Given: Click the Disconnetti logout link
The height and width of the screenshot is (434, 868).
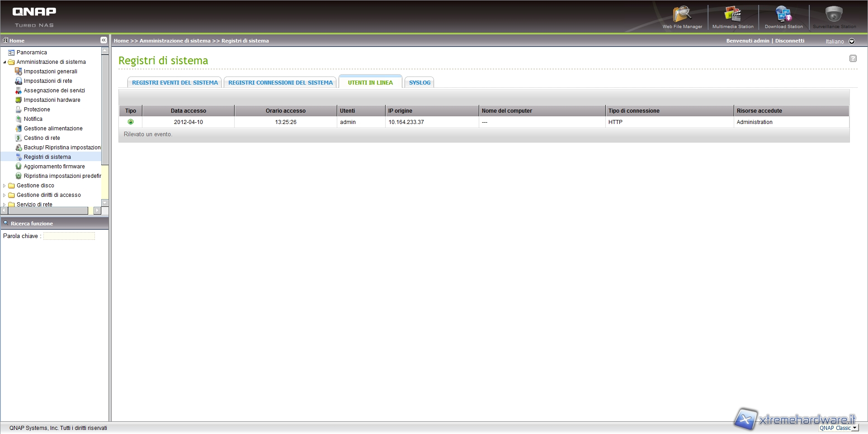Looking at the screenshot, I should tap(789, 41).
